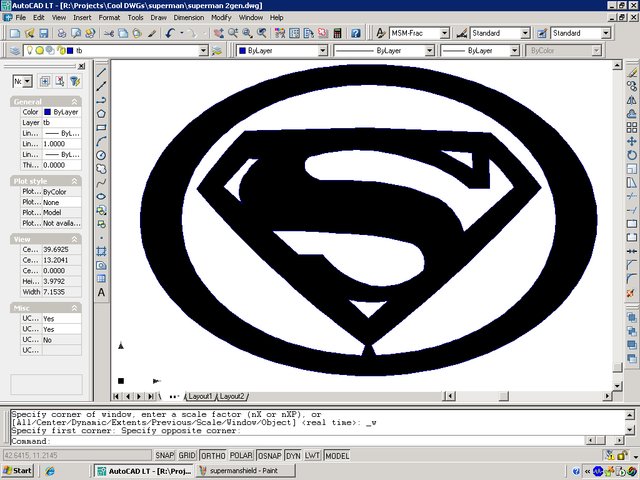
Task: Toggle POLAR tracking in status bar
Action: coord(241,455)
